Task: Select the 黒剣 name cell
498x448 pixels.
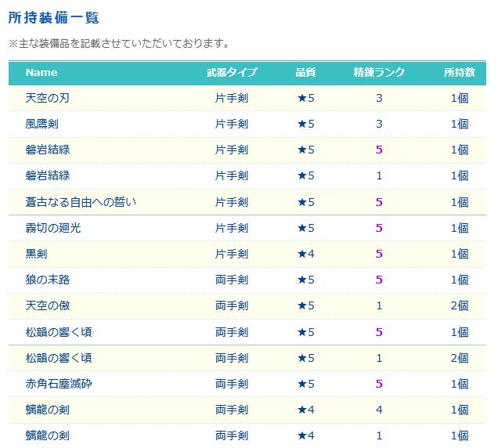Action: (36, 254)
